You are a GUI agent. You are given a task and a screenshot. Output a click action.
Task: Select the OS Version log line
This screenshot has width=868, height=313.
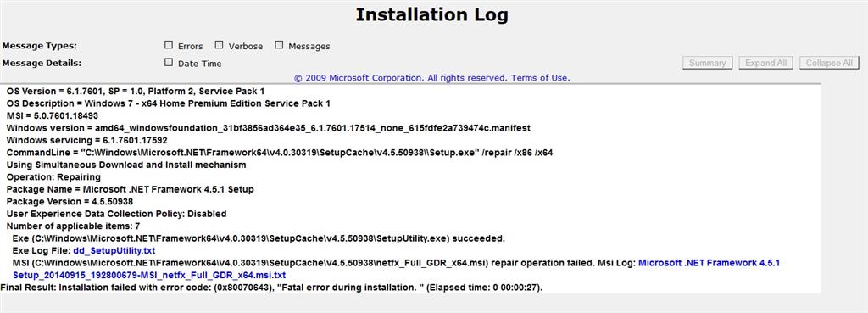(136, 91)
